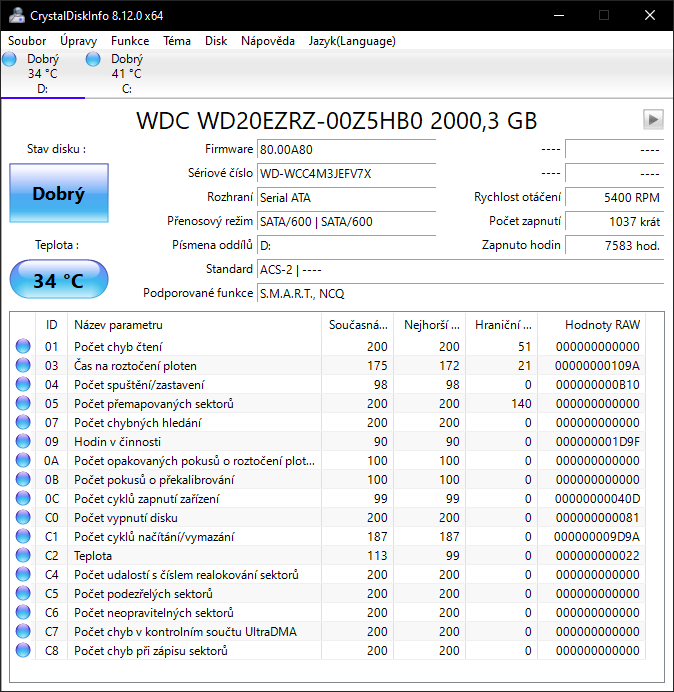674x692 pixels.
Task: Click the Název parametru column header
Action: (118, 325)
